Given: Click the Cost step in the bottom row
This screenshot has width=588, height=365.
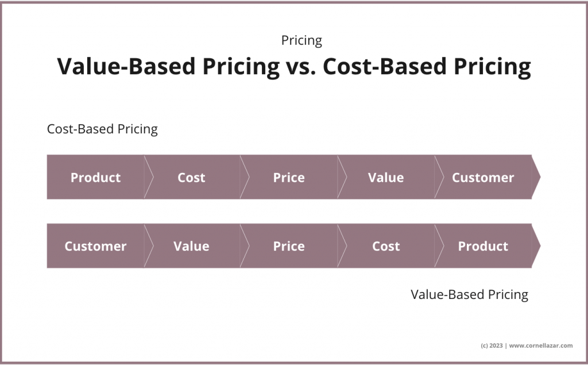Looking at the screenshot, I should click(386, 246).
